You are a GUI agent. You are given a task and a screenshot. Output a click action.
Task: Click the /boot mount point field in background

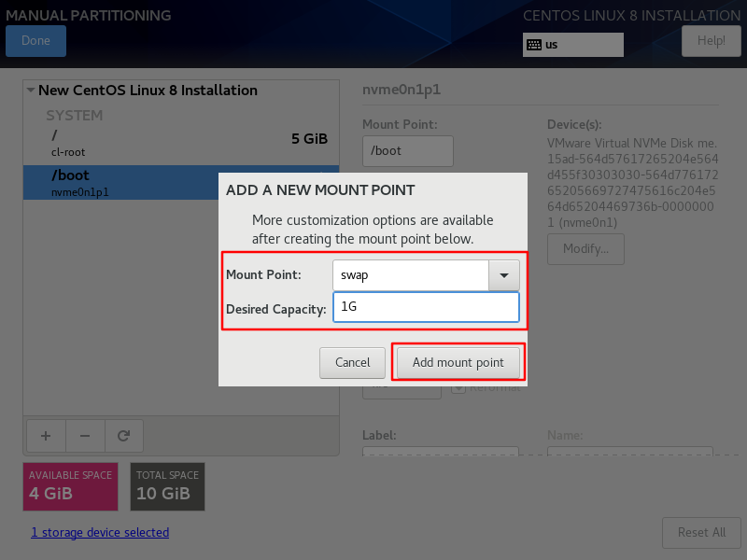pos(408,151)
